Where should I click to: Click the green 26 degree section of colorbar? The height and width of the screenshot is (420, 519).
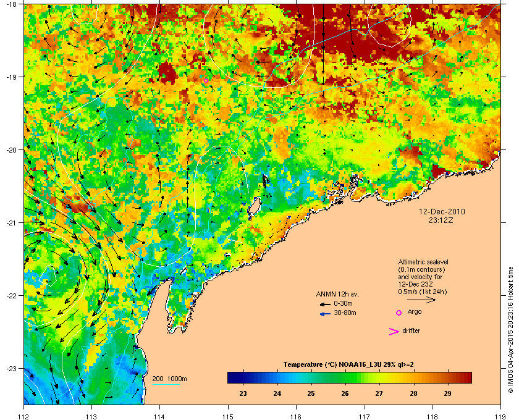[345, 377]
